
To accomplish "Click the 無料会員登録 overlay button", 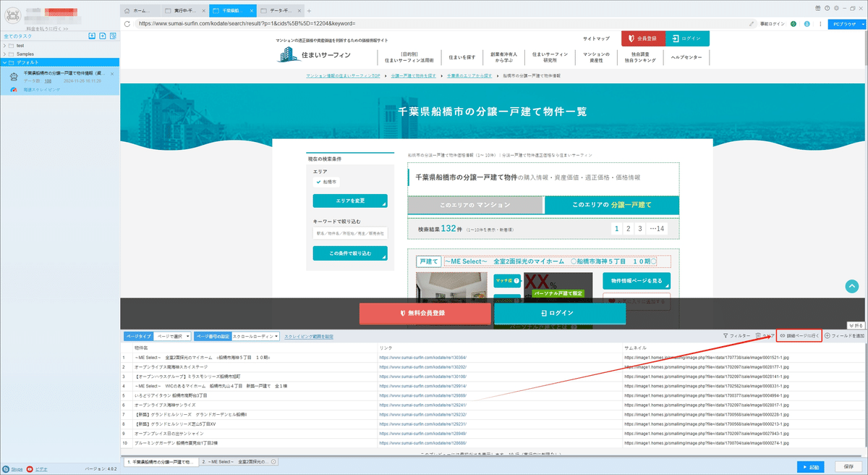I will click(425, 313).
